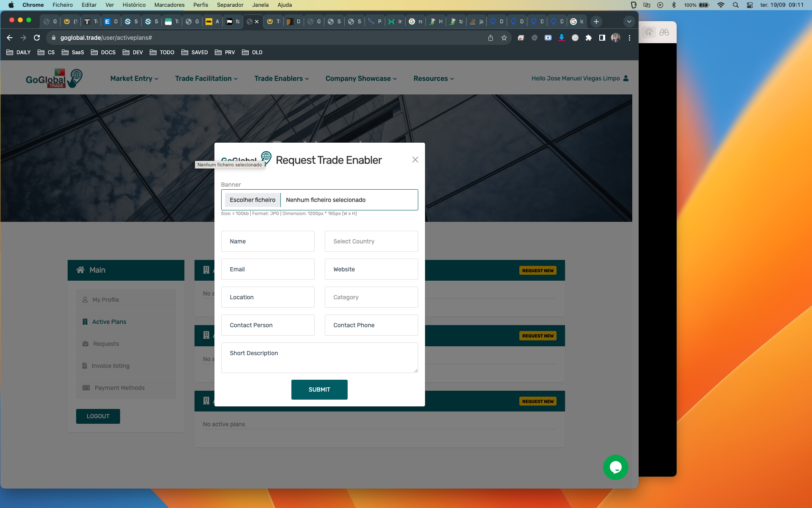
Task: Open macOS Spotlight search icon
Action: (736, 5)
